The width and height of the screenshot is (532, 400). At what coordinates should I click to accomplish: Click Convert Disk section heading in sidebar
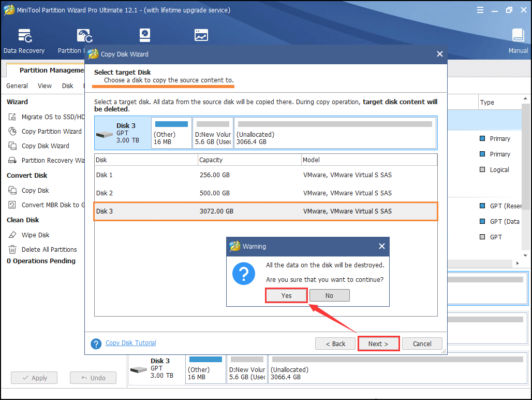click(x=27, y=175)
